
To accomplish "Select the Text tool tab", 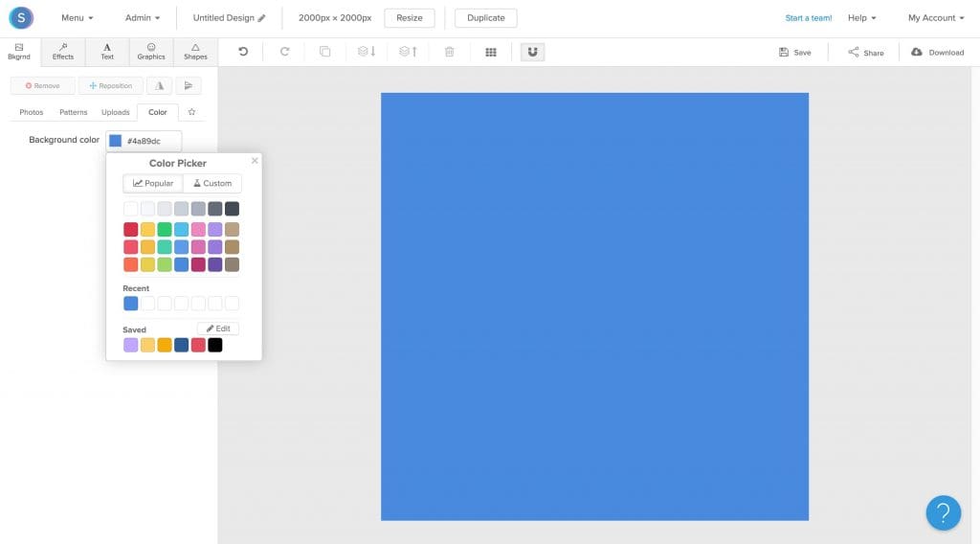I will point(107,52).
